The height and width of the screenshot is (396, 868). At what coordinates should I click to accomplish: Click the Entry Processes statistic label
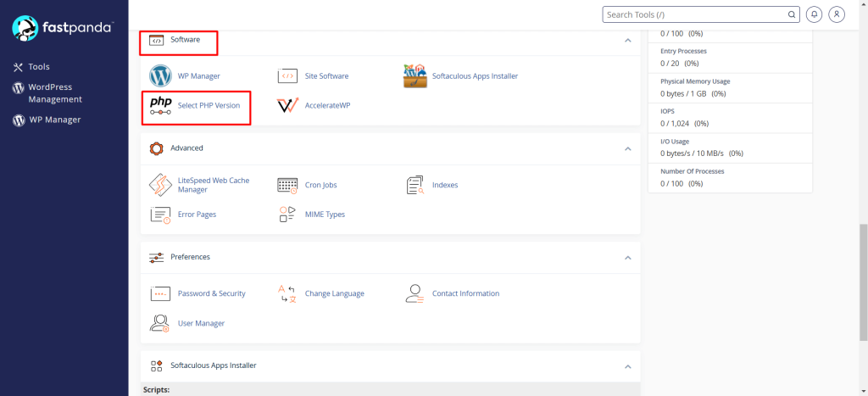[x=684, y=51]
